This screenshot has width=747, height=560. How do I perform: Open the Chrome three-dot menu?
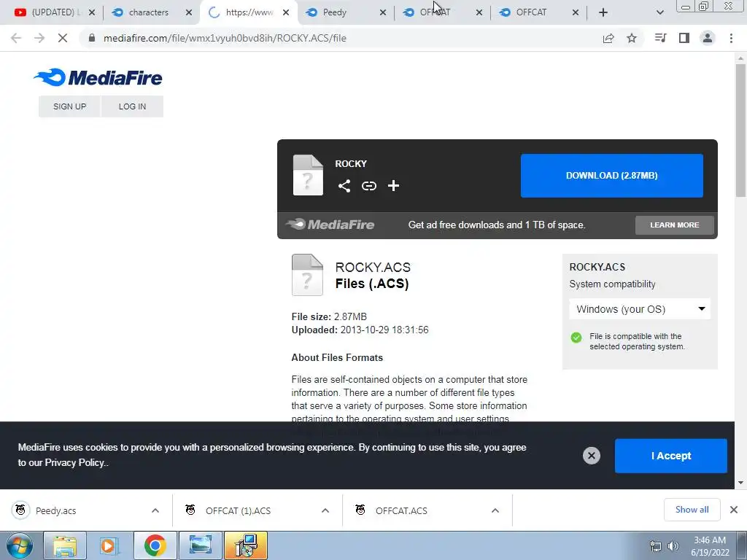(731, 38)
